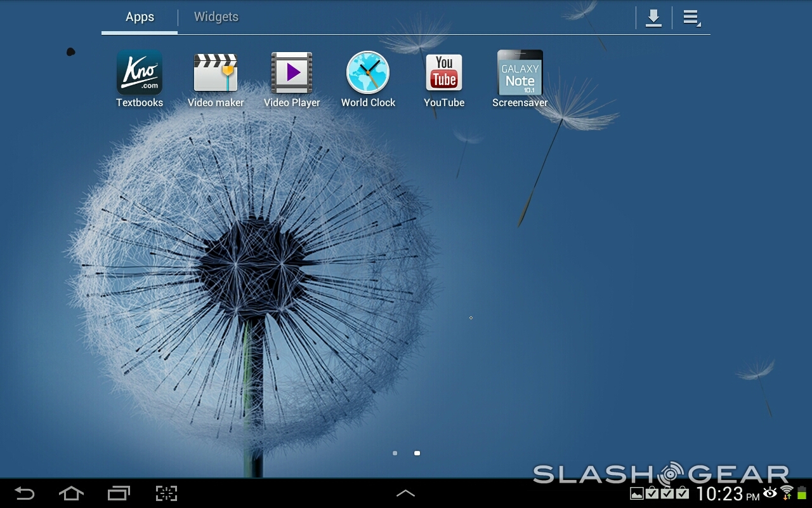
Task: Open the Galaxy Note Screensaver app
Action: coord(520,74)
